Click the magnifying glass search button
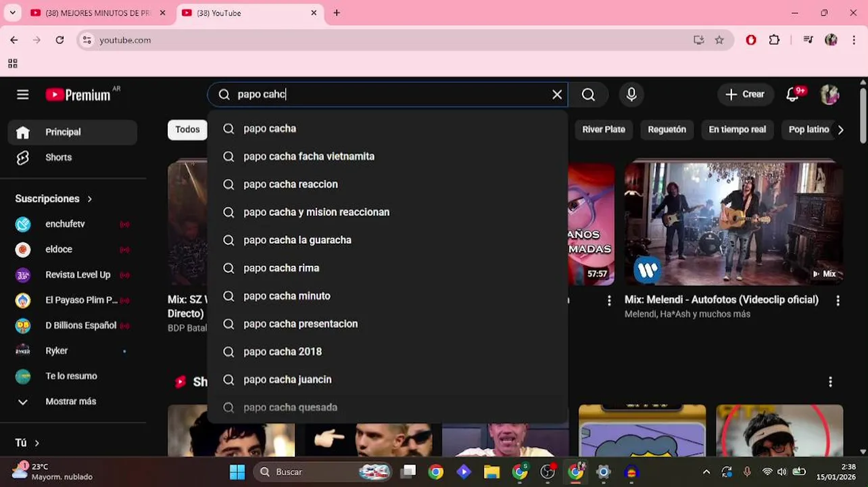Screen dimensions: 868x487 [x=588, y=95]
